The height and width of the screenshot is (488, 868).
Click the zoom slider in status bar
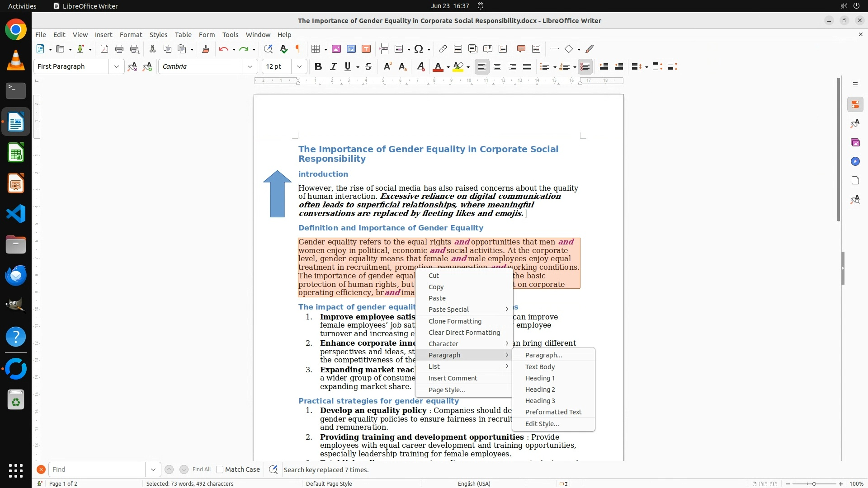814,483
